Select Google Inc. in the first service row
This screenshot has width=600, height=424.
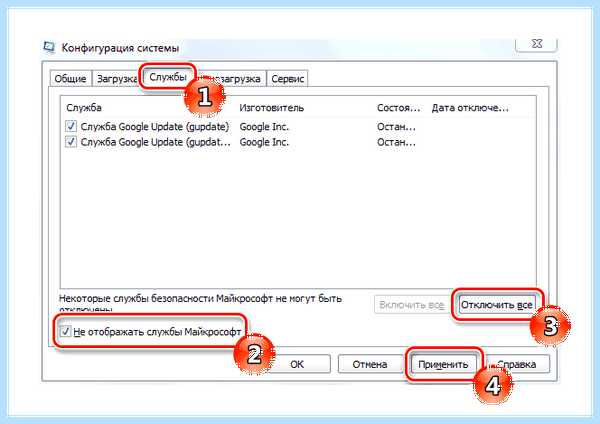[x=264, y=127]
